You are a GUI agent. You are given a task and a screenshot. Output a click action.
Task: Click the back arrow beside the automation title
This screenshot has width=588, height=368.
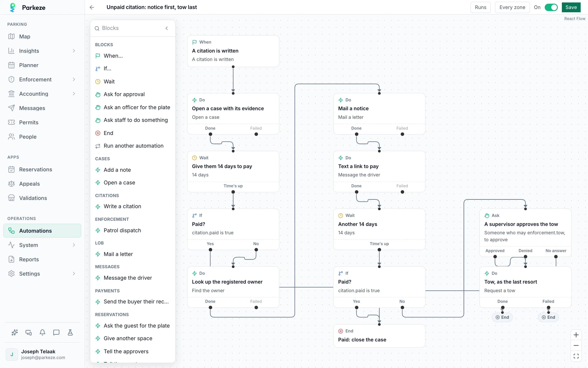click(x=92, y=7)
